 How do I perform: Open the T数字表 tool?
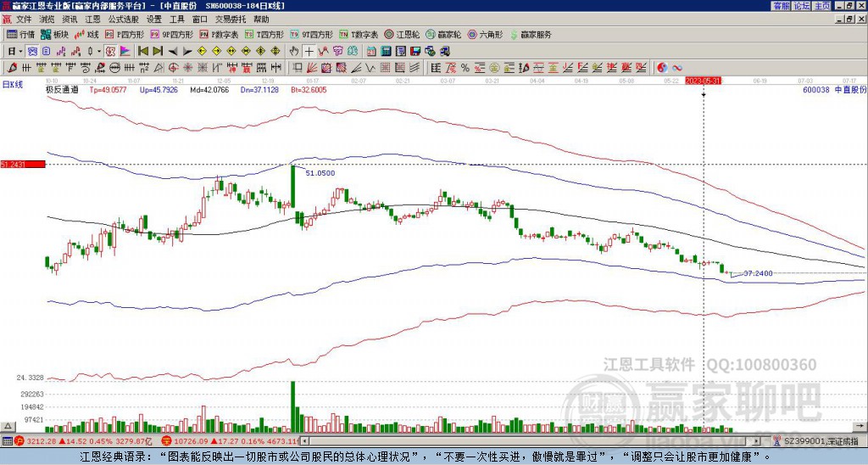(359, 34)
